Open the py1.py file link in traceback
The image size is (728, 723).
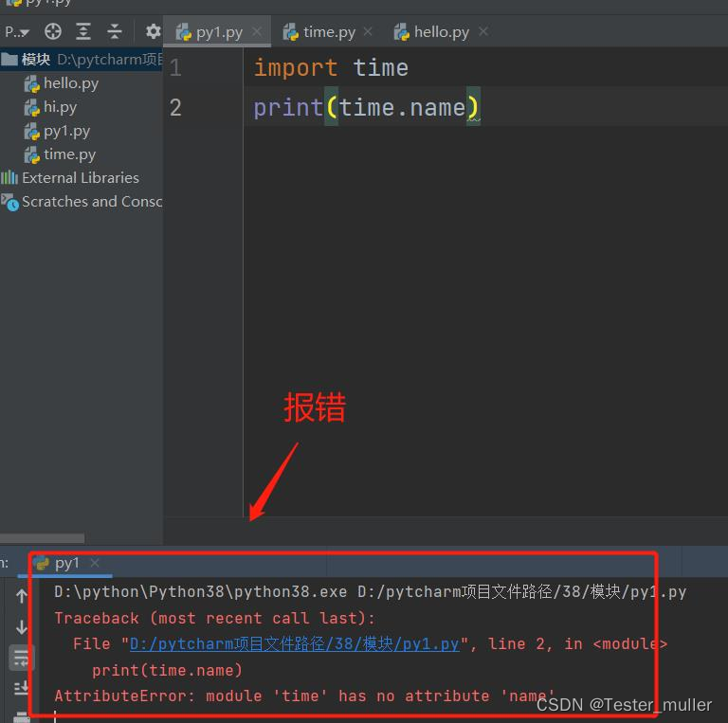tap(295, 644)
